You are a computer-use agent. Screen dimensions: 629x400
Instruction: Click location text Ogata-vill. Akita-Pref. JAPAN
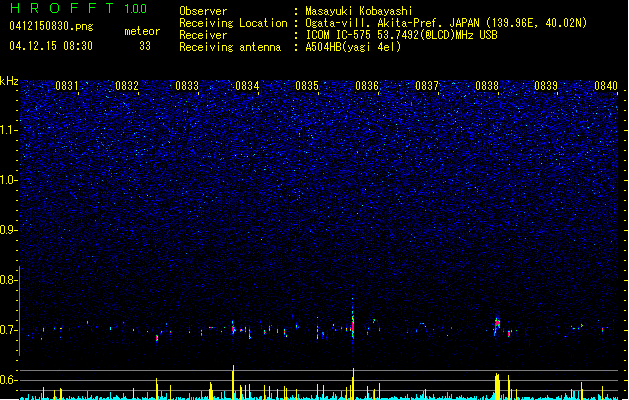[x=392, y=23]
